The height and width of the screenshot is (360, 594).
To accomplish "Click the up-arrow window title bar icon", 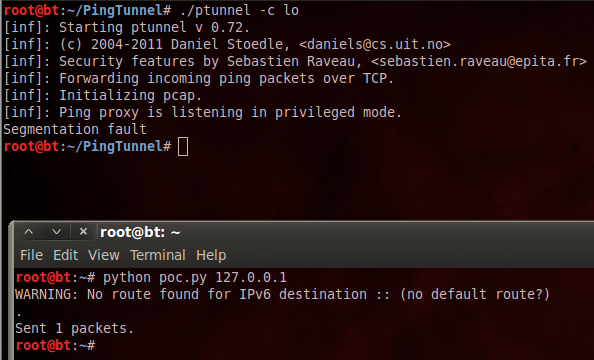I will pyautogui.click(x=29, y=232).
